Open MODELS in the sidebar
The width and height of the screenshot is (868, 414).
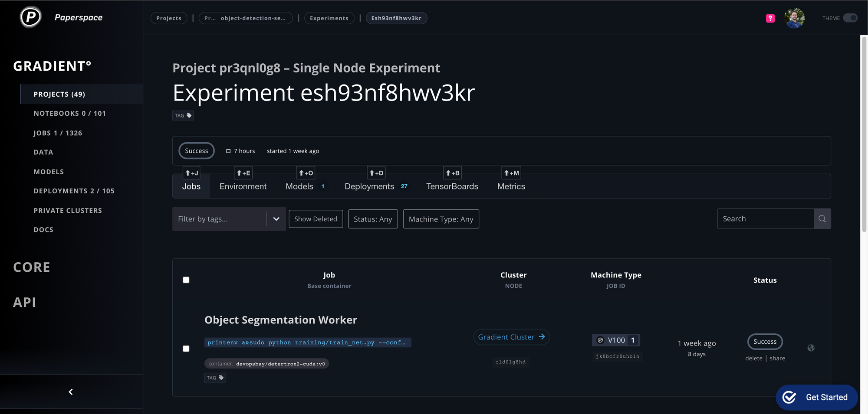[x=49, y=172]
